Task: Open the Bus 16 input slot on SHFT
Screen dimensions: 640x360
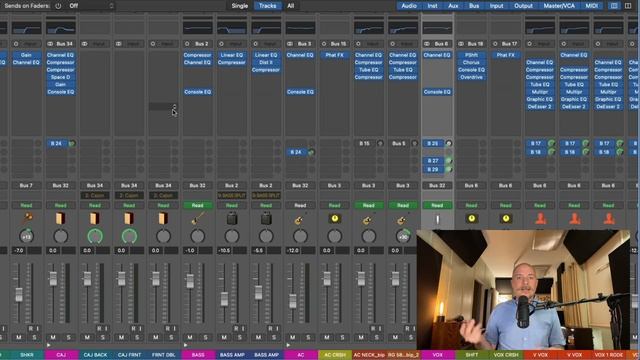Action: click(x=476, y=44)
